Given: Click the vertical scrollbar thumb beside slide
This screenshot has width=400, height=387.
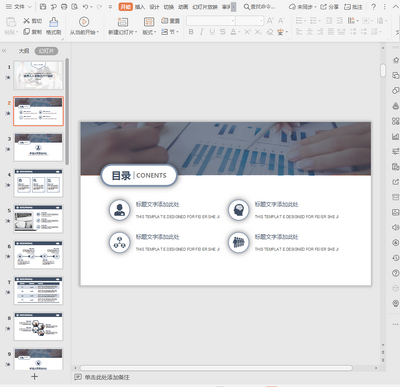Looking at the screenshot, I should [383, 70].
